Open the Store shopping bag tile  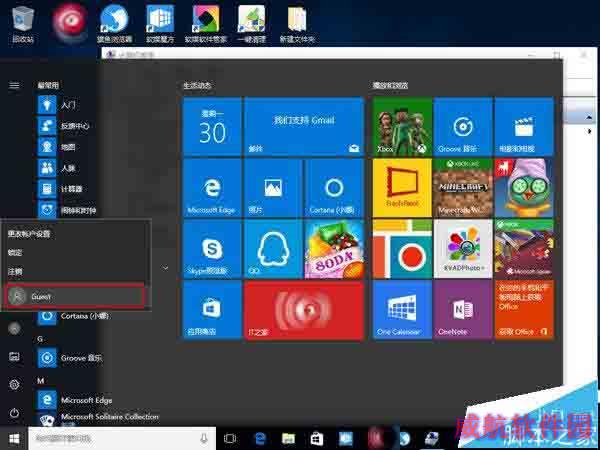(x=212, y=310)
